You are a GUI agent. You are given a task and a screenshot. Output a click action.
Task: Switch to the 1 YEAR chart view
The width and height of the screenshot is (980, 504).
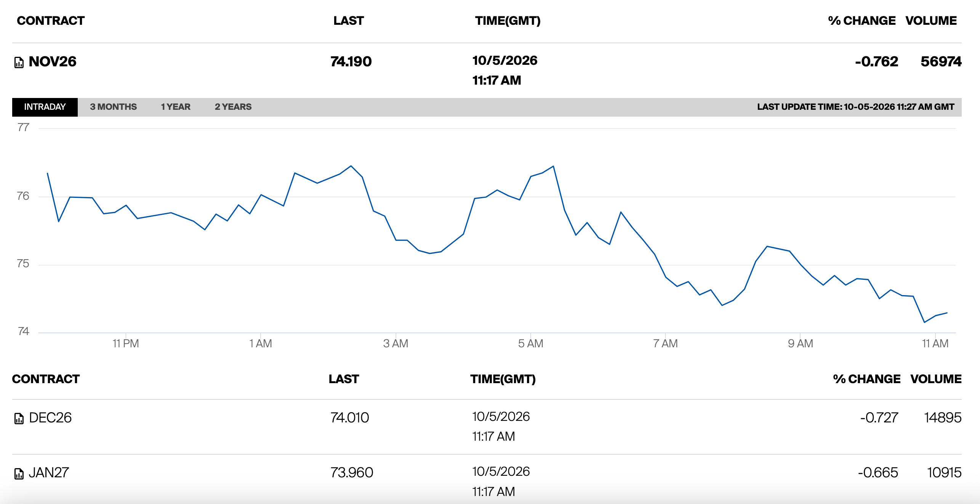[176, 107]
